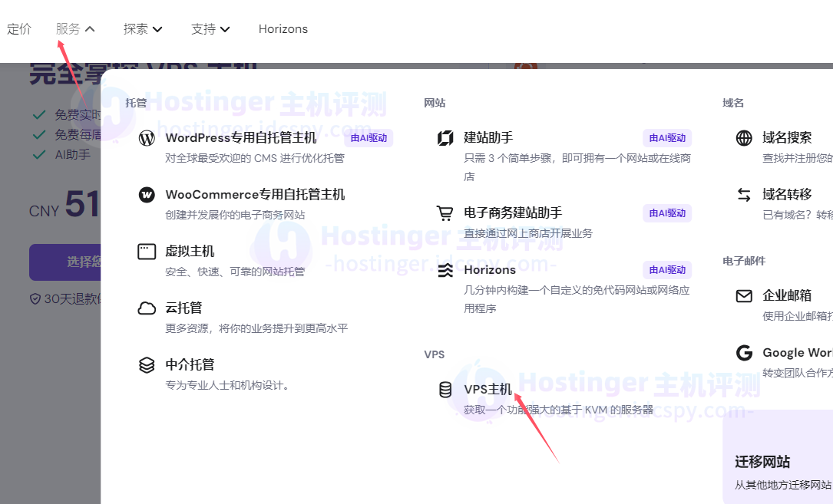
Task: Open the 定价 menu item
Action: (x=20, y=28)
